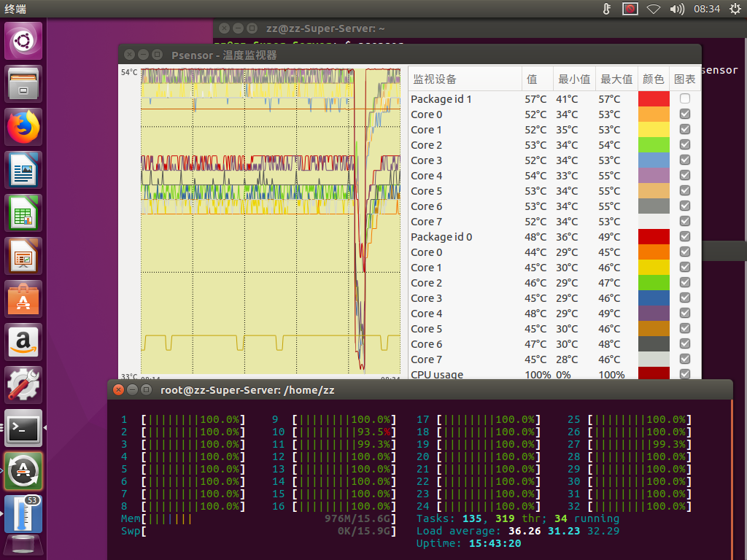The width and height of the screenshot is (747, 560).
Task: Open the 08:34 clock calendar menu
Action: (x=706, y=9)
